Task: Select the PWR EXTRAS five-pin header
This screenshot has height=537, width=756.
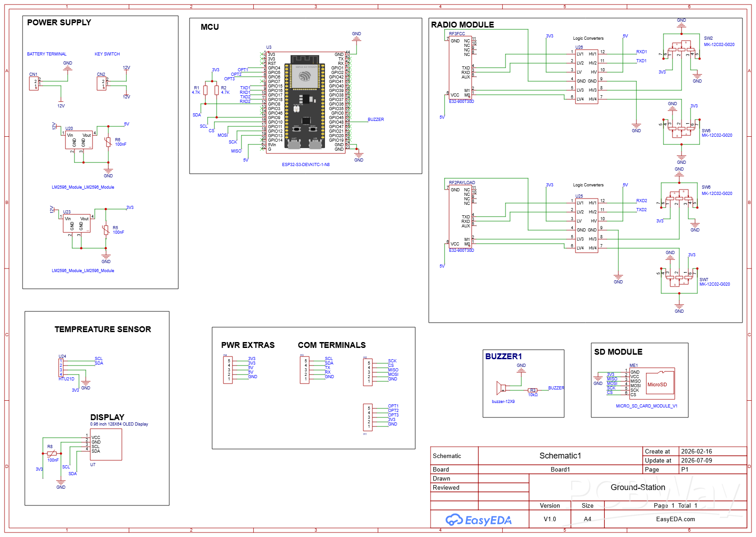Action: click(228, 370)
